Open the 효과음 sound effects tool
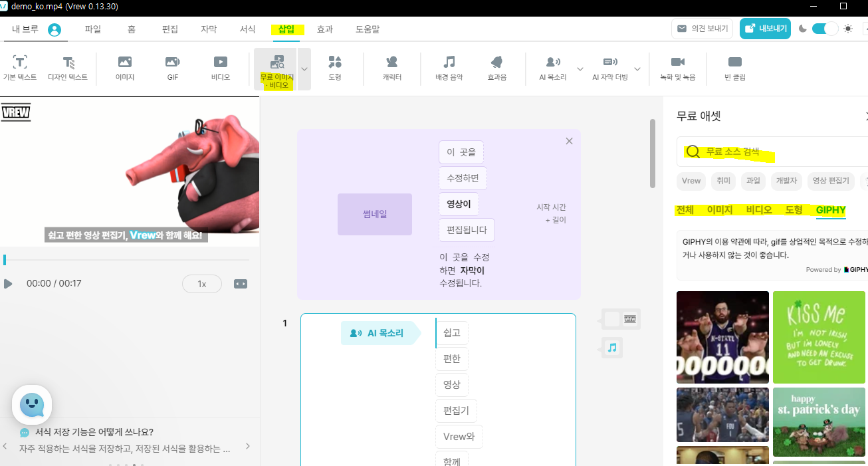Screen dimensions: 868x466 click(496, 68)
